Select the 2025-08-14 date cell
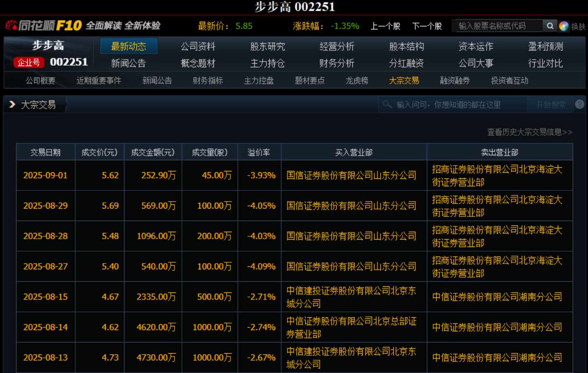 pyautogui.click(x=45, y=327)
